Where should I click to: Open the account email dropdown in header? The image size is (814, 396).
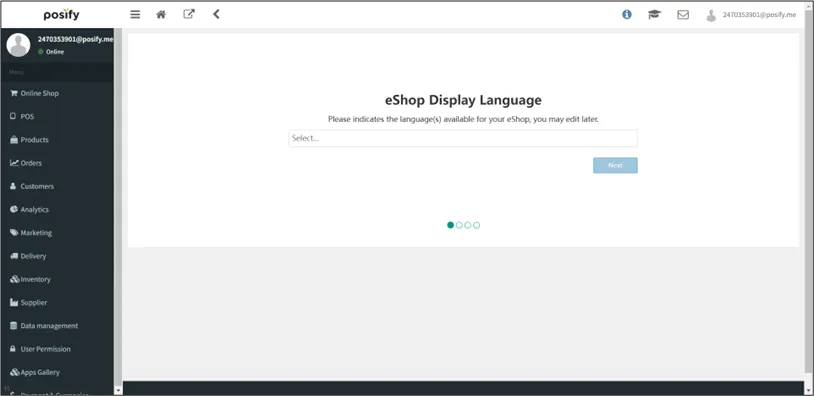click(x=759, y=15)
